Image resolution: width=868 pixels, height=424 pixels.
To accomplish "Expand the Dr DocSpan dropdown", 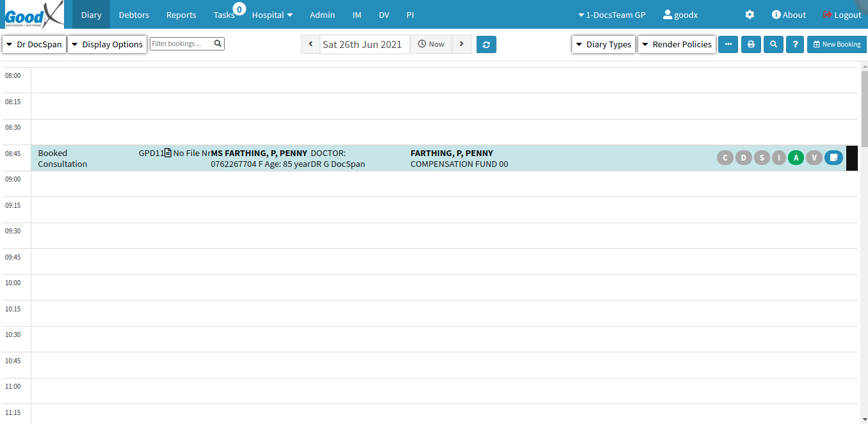I will click(x=35, y=44).
